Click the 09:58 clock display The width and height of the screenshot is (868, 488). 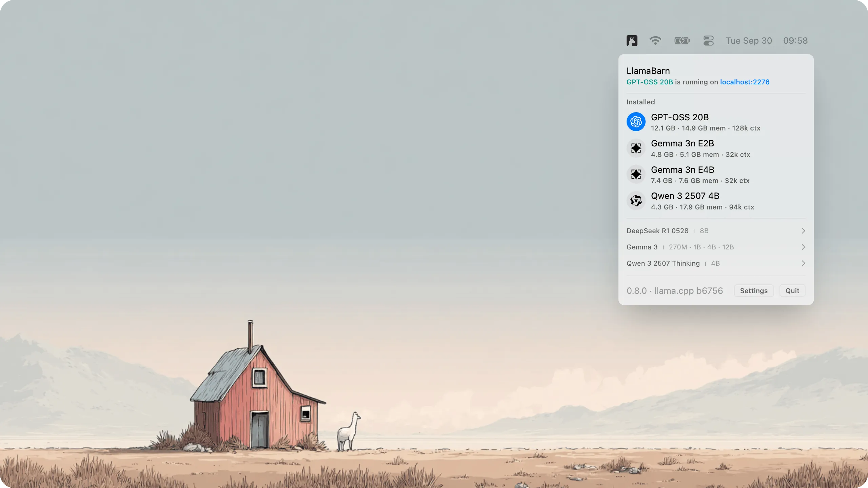coord(795,40)
